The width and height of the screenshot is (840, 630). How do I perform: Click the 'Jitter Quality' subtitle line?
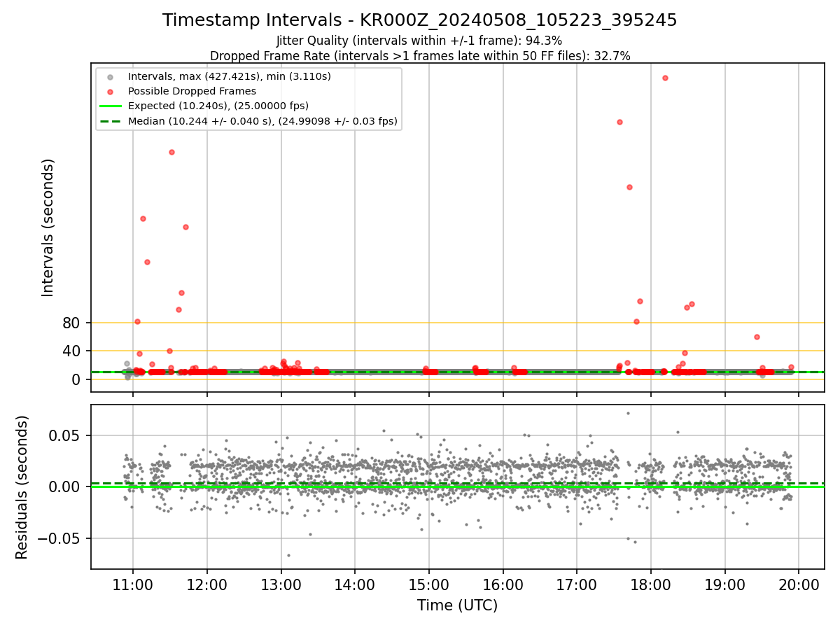click(x=419, y=41)
